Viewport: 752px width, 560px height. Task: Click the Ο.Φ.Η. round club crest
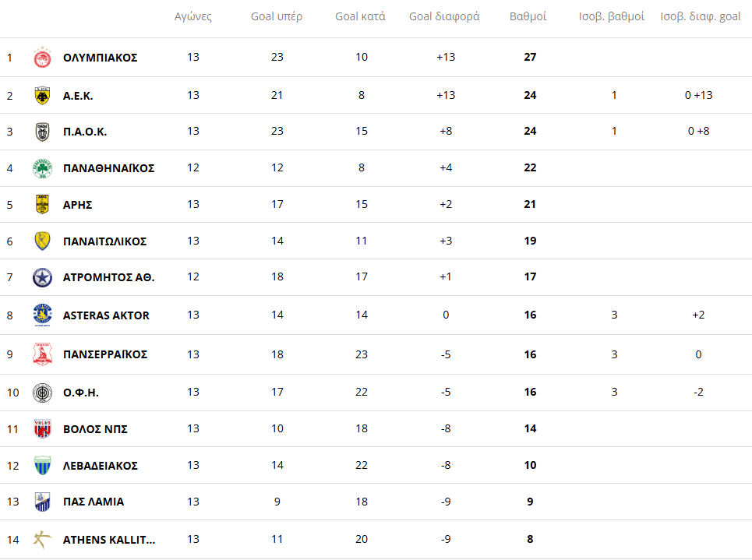42,393
